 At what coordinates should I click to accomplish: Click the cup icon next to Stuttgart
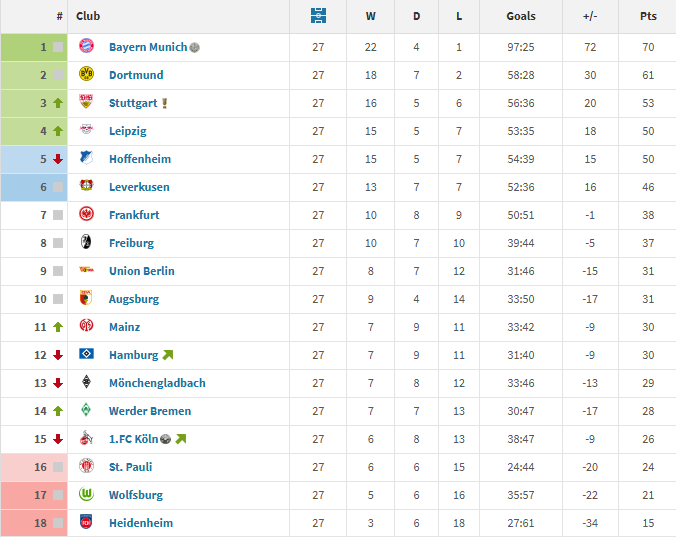[x=164, y=103]
